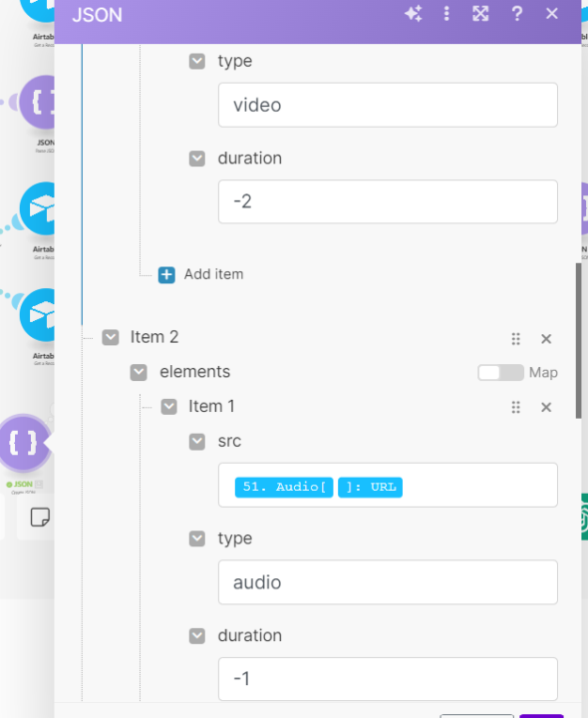Collapse the src field chevron
588x718 pixels.
coord(197,442)
